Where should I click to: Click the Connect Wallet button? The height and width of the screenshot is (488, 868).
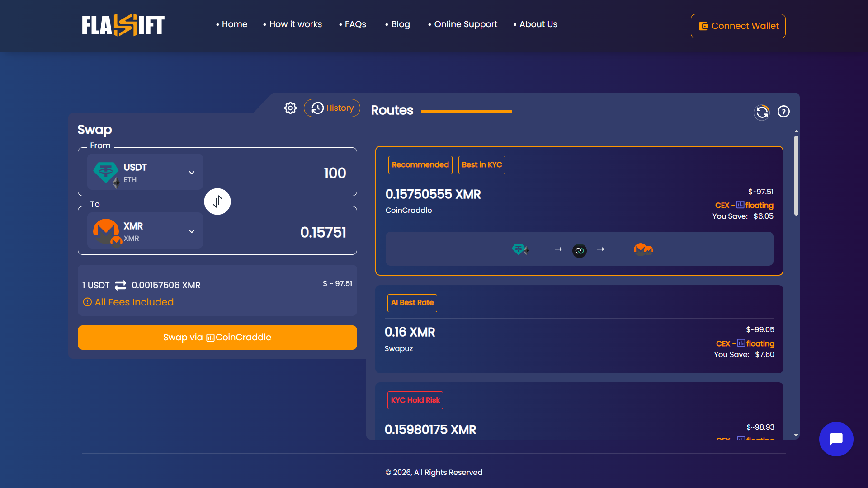tap(738, 26)
